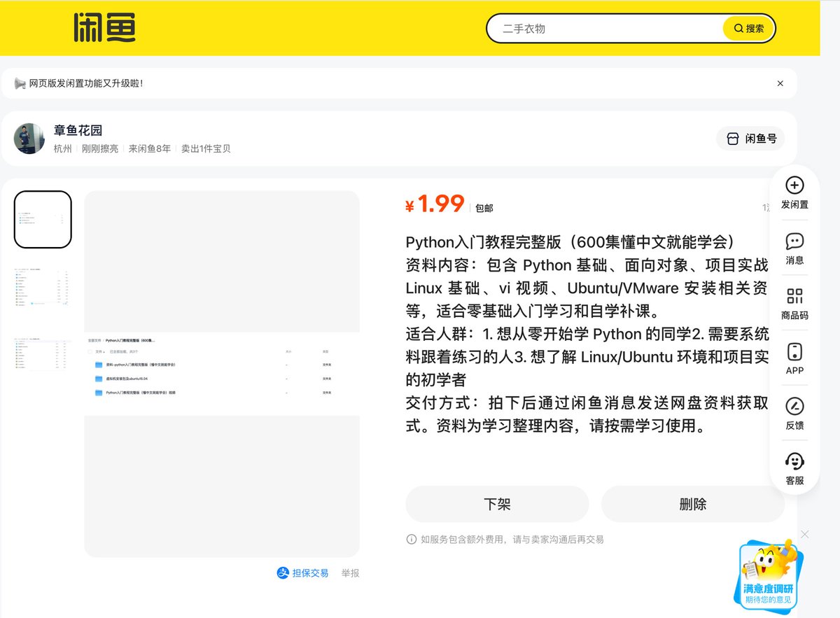Click seller avatar of 章鱼花园
Image resolution: width=840 pixels, height=618 pixels.
coord(29,139)
